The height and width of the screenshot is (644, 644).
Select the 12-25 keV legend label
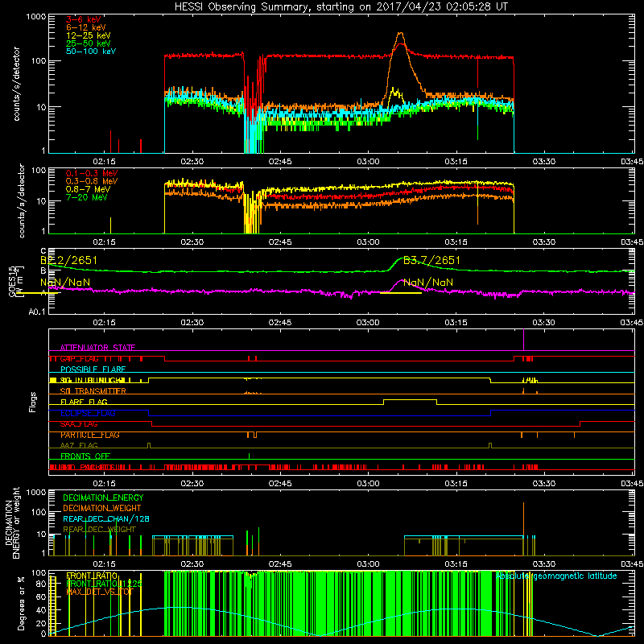pyautogui.click(x=89, y=35)
